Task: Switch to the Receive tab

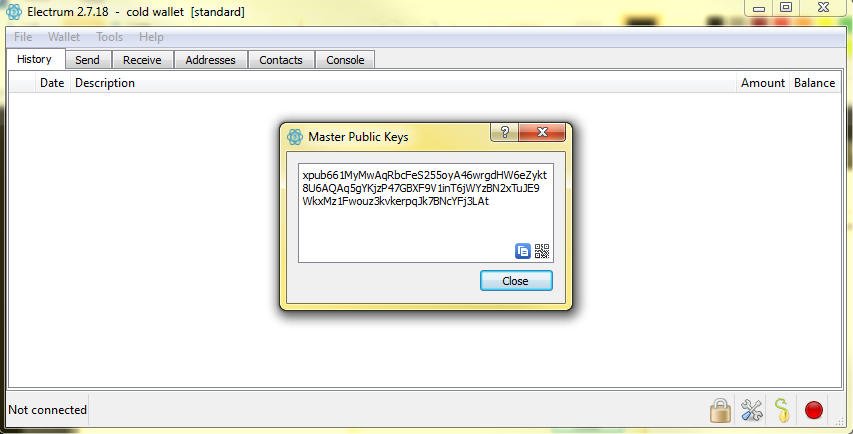Action: tap(142, 60)
